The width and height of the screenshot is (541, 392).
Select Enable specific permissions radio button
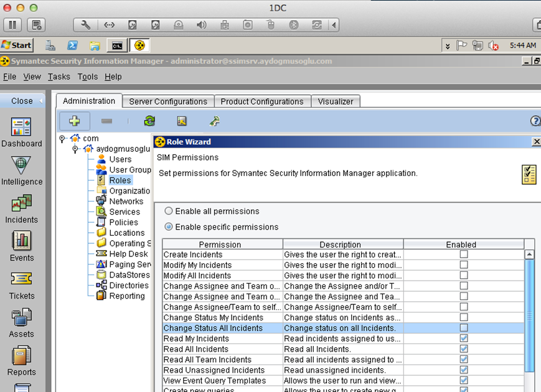point(168,227)
